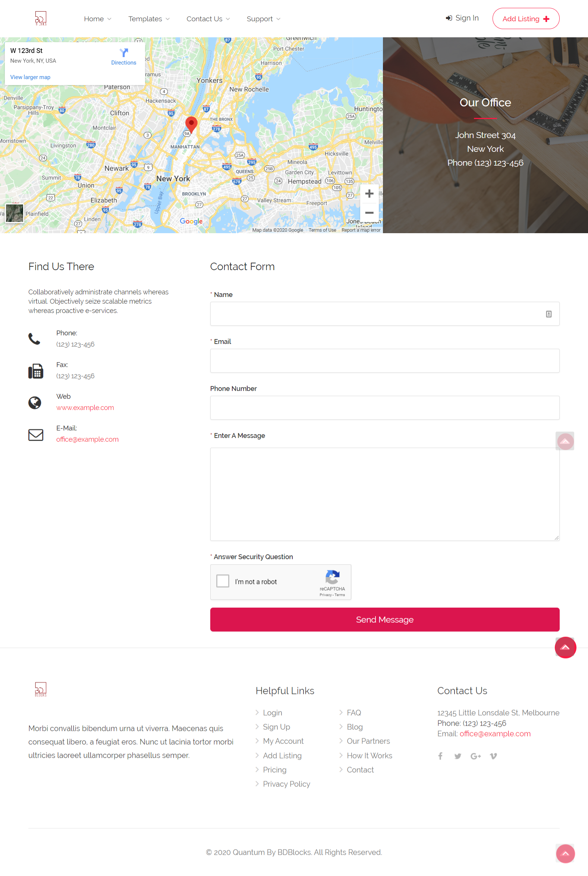
Task: Click "W 123rd St" map card title
Action: pos(26,50)
